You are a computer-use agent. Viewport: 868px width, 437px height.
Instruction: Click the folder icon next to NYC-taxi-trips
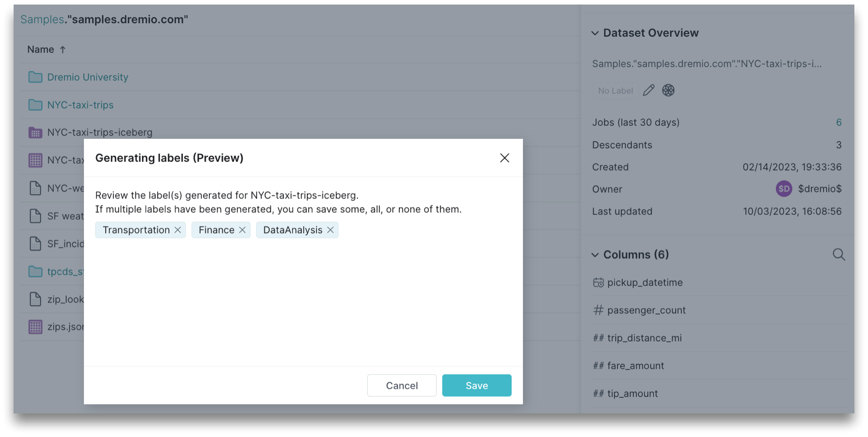(35, 104)
